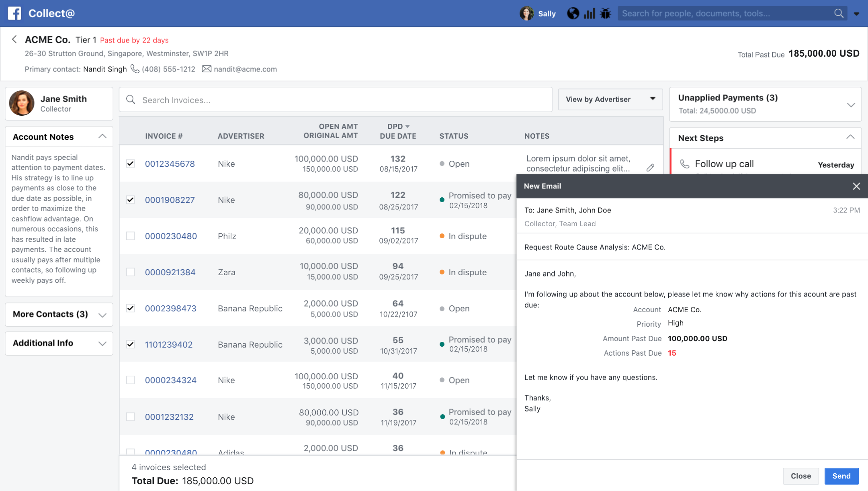Click the phone icon on Follow up call
This screenshot has width=868, height=491.
(x=684, y=164)
